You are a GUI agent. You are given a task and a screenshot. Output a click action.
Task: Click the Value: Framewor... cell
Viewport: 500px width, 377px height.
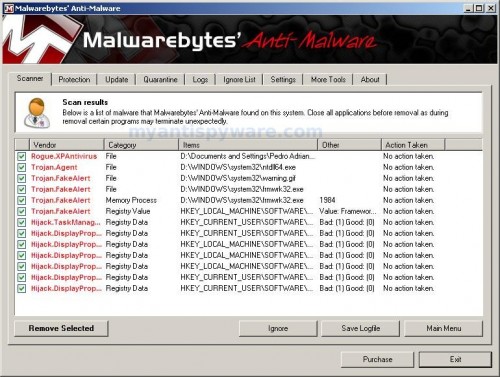point(347,211)
